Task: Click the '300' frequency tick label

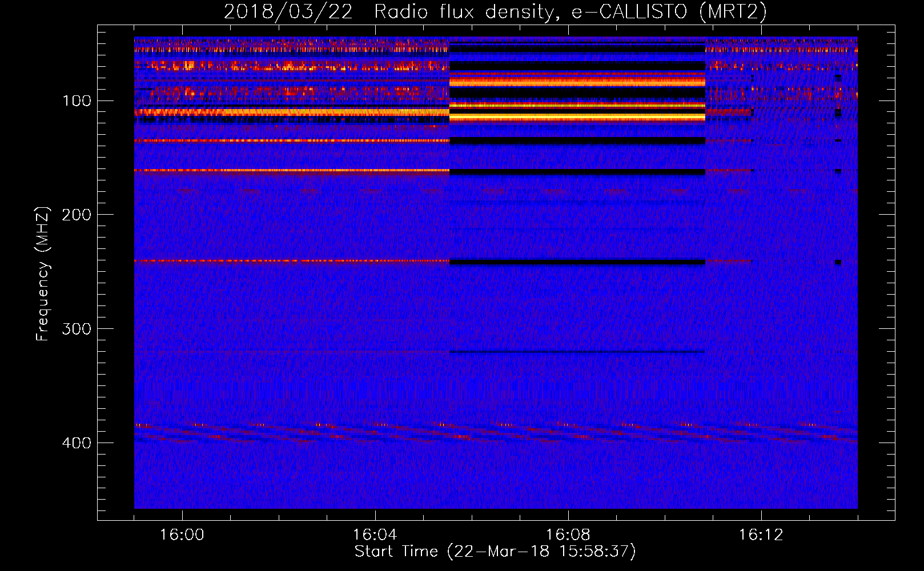Action: [x=77, y=329]
